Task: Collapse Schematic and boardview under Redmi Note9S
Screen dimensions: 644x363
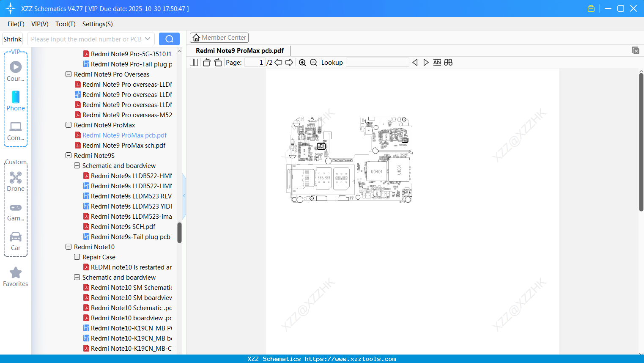Action: click(77, 165)
